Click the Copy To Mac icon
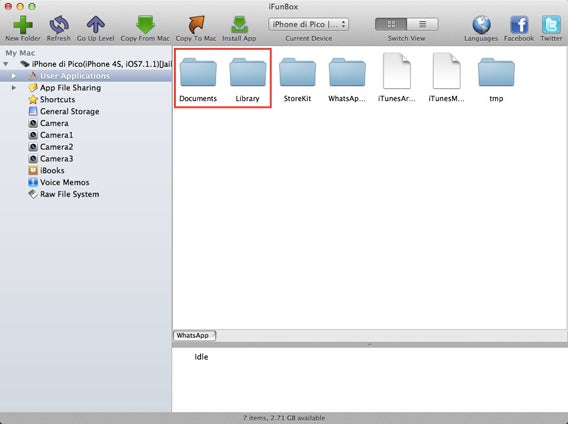 coord(196,25)
